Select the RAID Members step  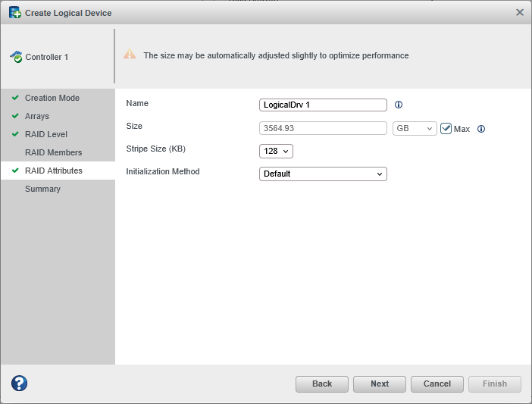click(53, 152)
